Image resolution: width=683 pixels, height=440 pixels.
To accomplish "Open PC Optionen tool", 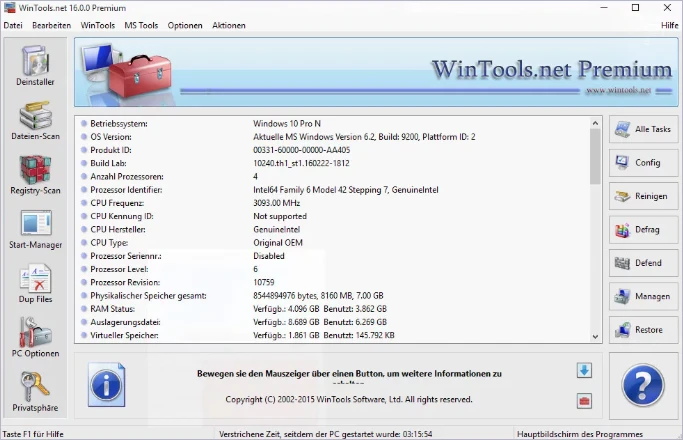I will [x=35, y=338].
